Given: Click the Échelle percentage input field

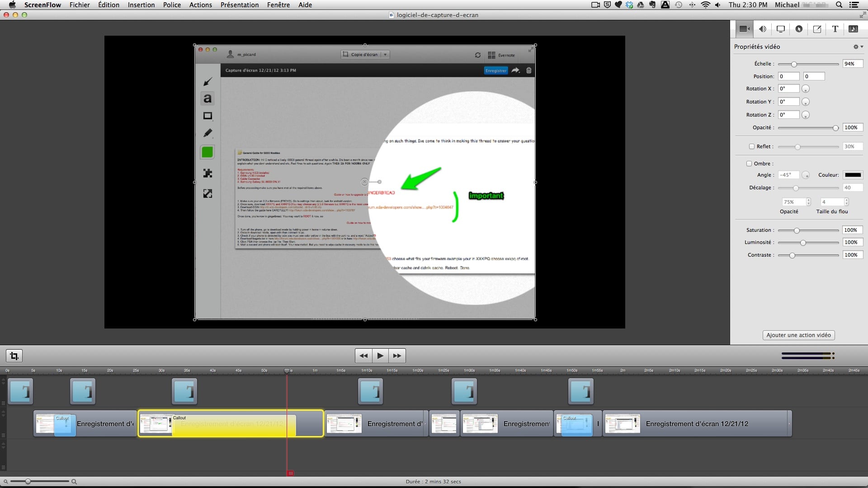Looking at the screenshot, I should [x=852, y=64].
